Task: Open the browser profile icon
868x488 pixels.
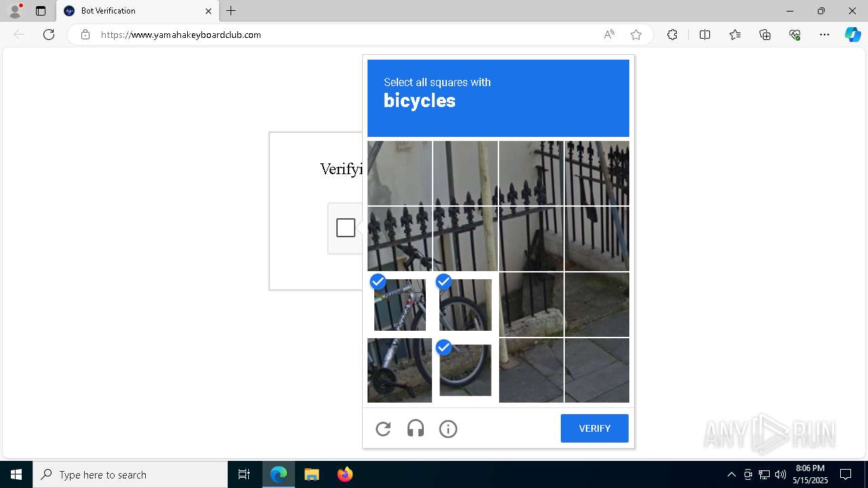Action: (15, 11)
